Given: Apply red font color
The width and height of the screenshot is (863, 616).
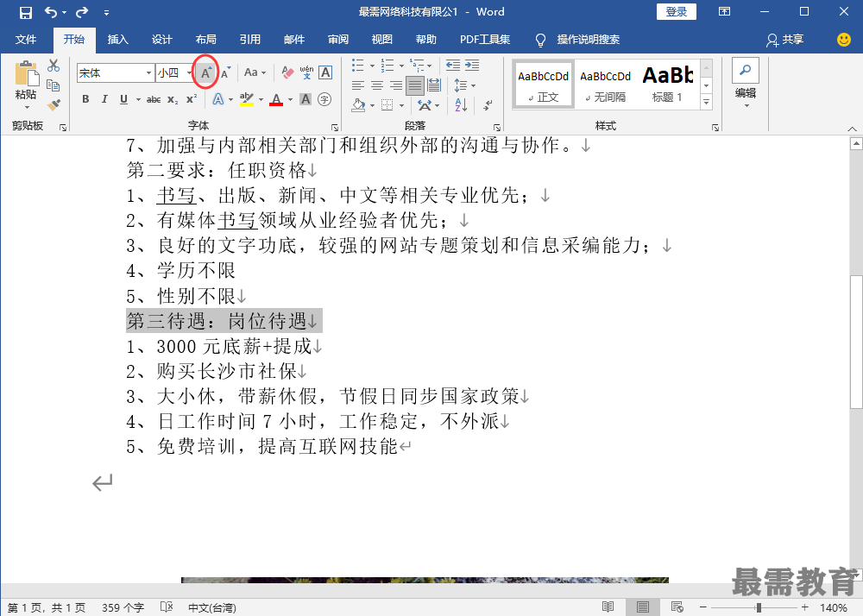Looking at the screenshot, I should (x=276, y=99).
